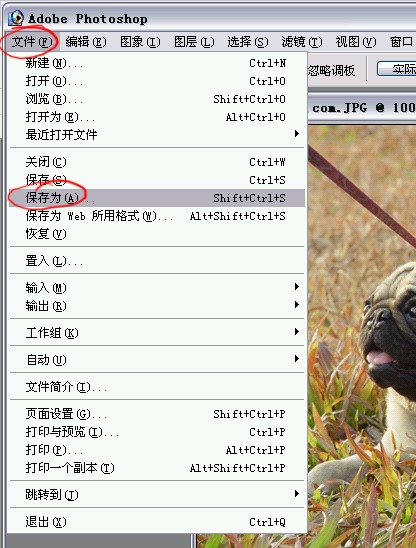
Task: Choose 保存为(A) from the File menu
Action: (x=157, y=198)
